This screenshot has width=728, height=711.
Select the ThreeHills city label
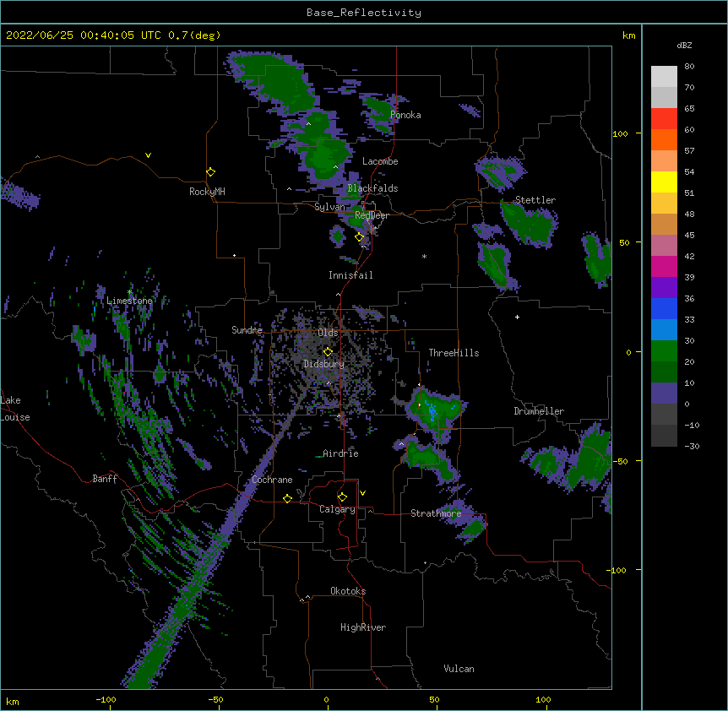point(454,353)
